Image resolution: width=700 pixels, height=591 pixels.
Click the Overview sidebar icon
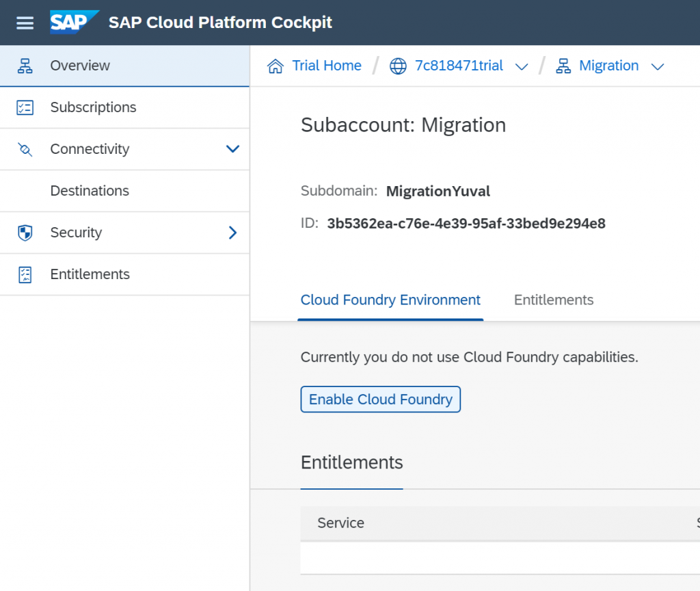tap(25, 66)
